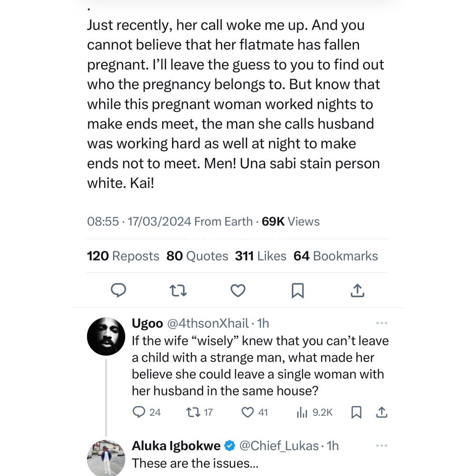Click the reply icon under the main post
This screenshot has height=476, width=476.
(118, 290)
